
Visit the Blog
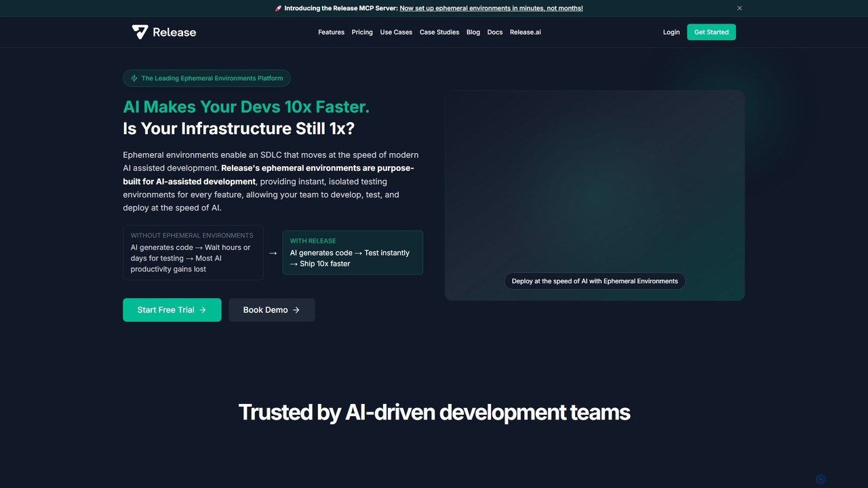473,32
